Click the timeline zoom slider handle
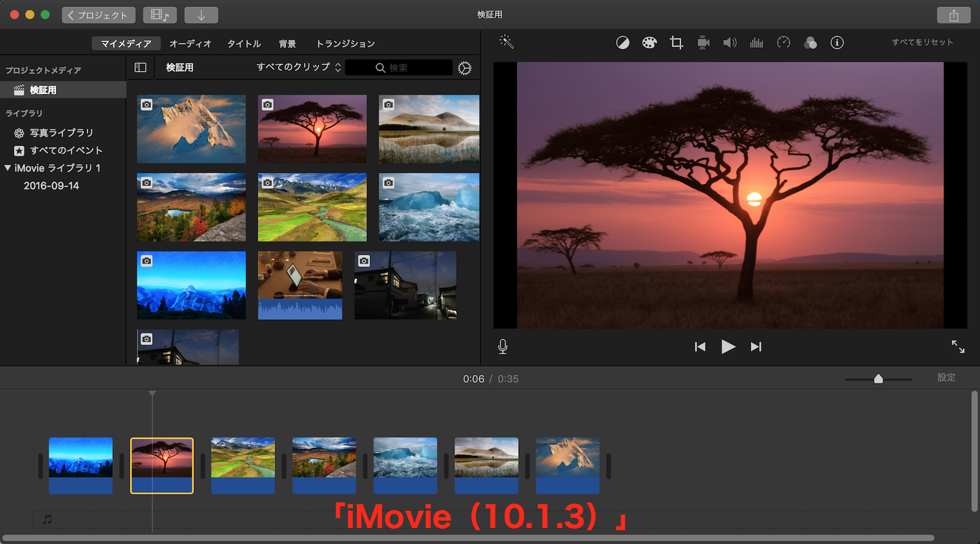 pos(878,379)
